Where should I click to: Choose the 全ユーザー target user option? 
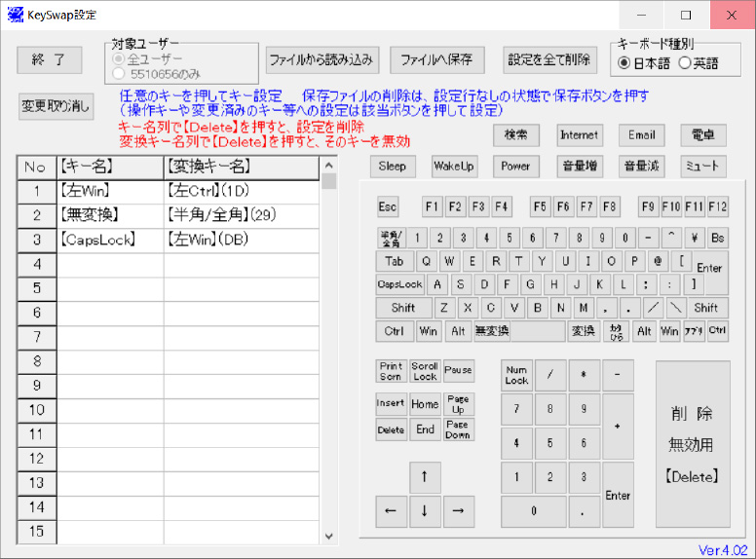pos(121,57)
